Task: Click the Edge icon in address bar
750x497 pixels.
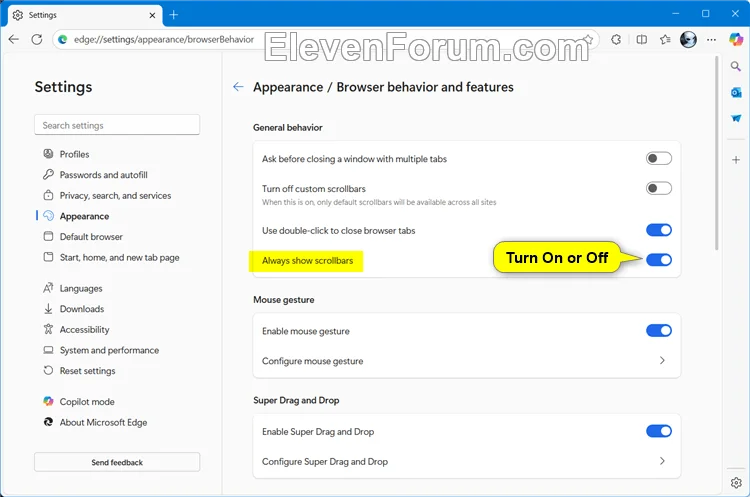Action: [x=63, y=39]
